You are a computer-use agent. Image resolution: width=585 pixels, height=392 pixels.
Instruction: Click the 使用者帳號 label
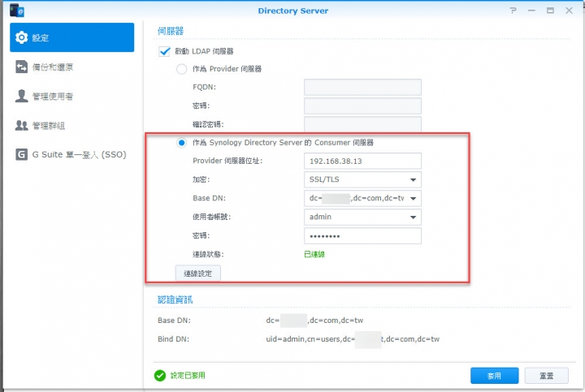[211, 217]
